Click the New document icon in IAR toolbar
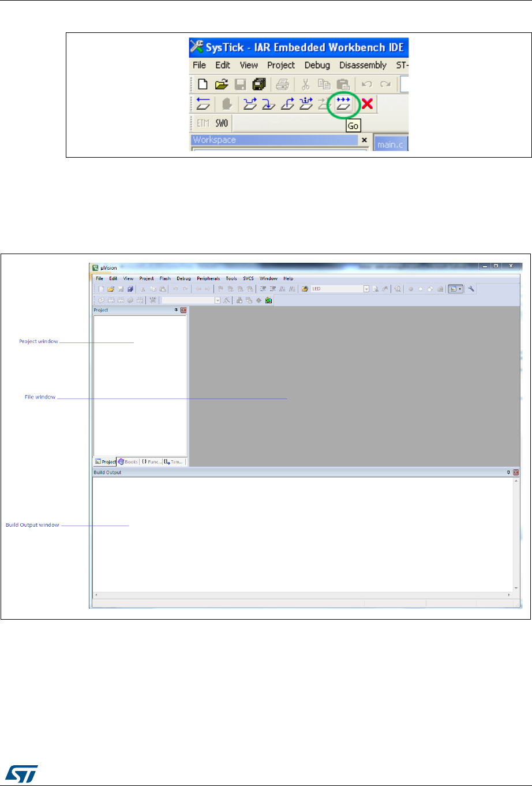The height and width of the screenshot is (786, 532). pos(203,84)
